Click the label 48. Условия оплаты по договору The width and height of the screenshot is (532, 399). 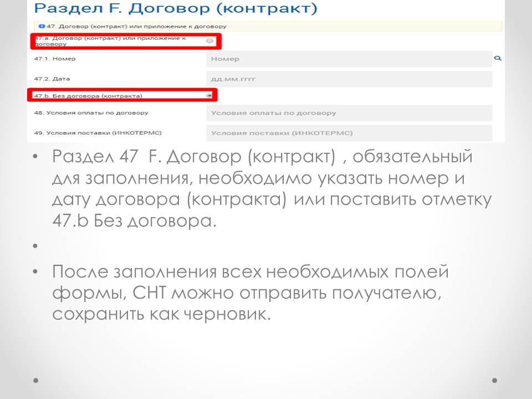[x=91, y=113]
